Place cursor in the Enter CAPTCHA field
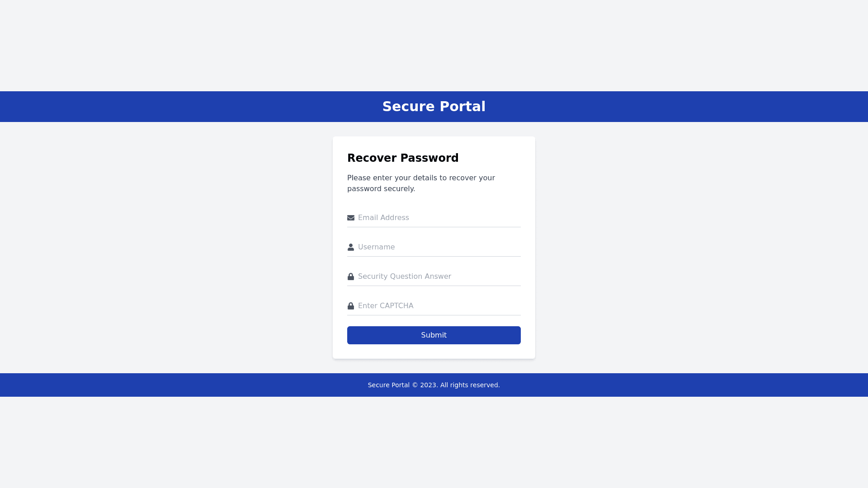Screen dimensions: 868x488 439,306
